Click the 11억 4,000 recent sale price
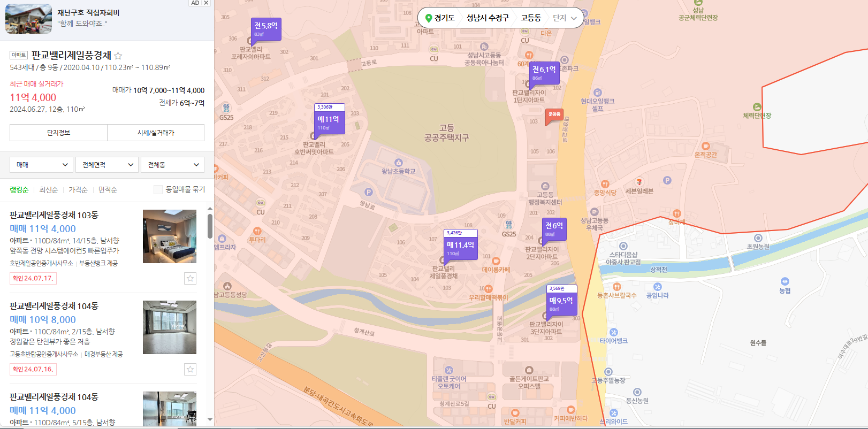The width and height of the screenshot is (868, 429). pyautogui.click(x=33, y=97)
